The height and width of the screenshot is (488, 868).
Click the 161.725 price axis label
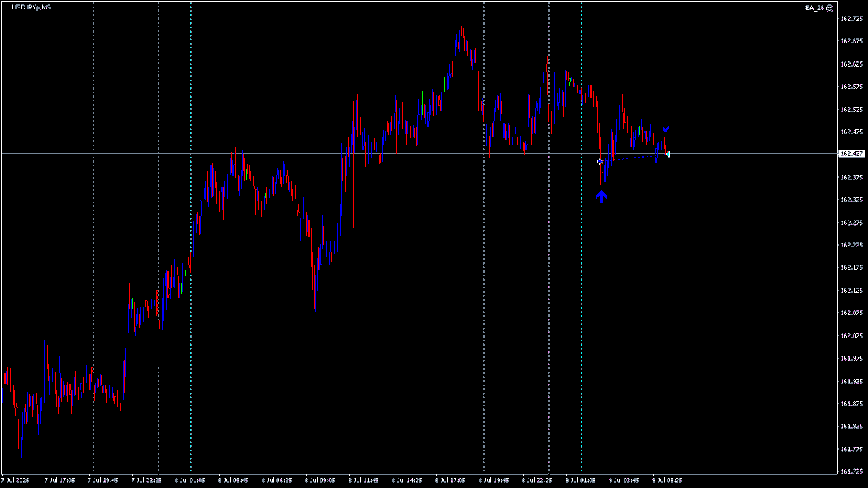(851, 472)
